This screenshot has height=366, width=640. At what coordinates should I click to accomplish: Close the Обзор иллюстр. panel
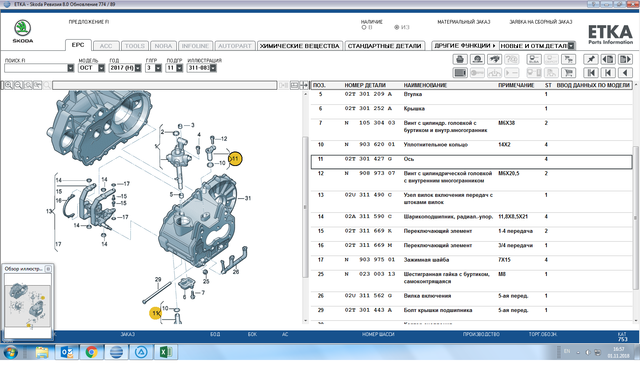tap(48, 269)
